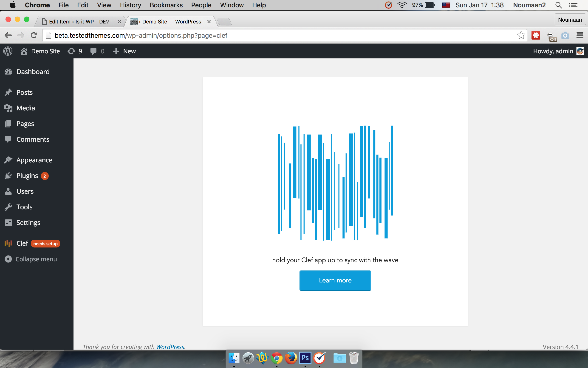The width and height of the screenshot is (588, 368).
Task: Open the Bookmarks menu
Action: point(166,5)
